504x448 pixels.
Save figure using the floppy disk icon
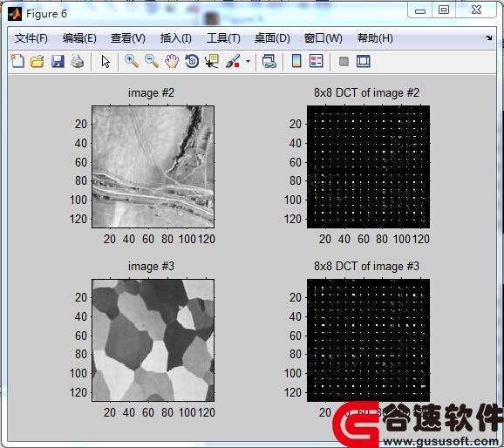pos(58,61)
